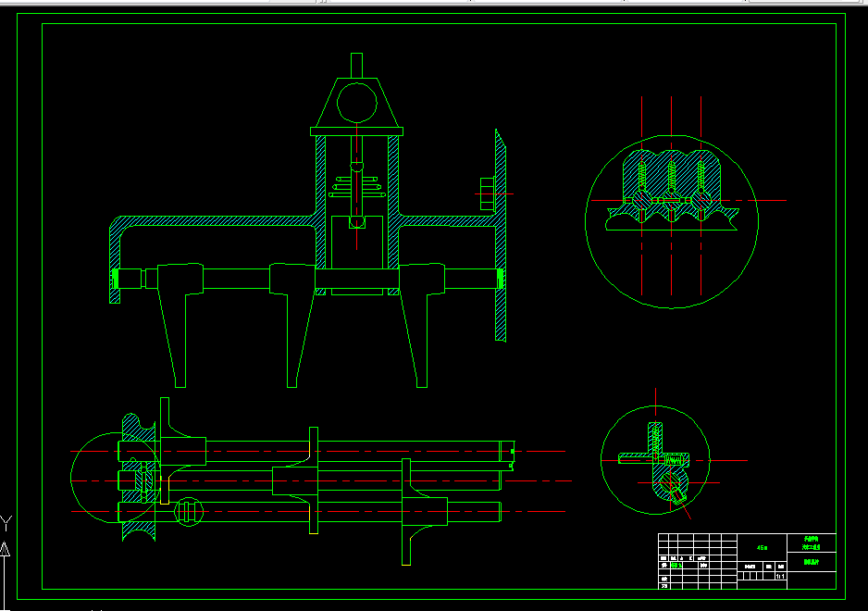Screen dimensions: 868x611
Task: Select the detail circle at left of bottom view
Action: 116,478
